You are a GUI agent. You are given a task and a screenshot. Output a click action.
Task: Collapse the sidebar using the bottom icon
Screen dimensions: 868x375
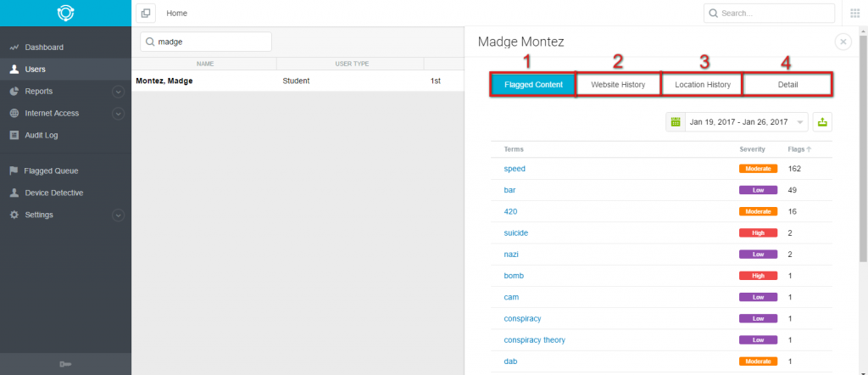coord(65,364)
